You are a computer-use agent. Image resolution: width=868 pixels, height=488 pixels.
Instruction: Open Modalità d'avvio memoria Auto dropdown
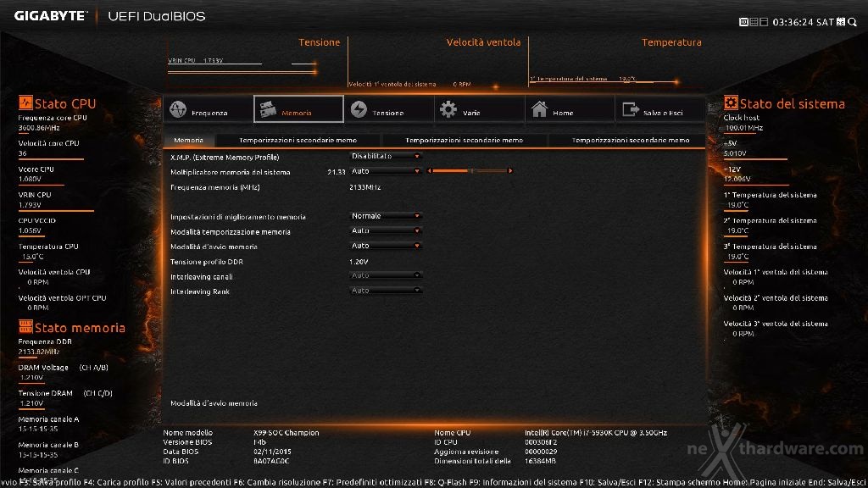(x=386, y=246)
